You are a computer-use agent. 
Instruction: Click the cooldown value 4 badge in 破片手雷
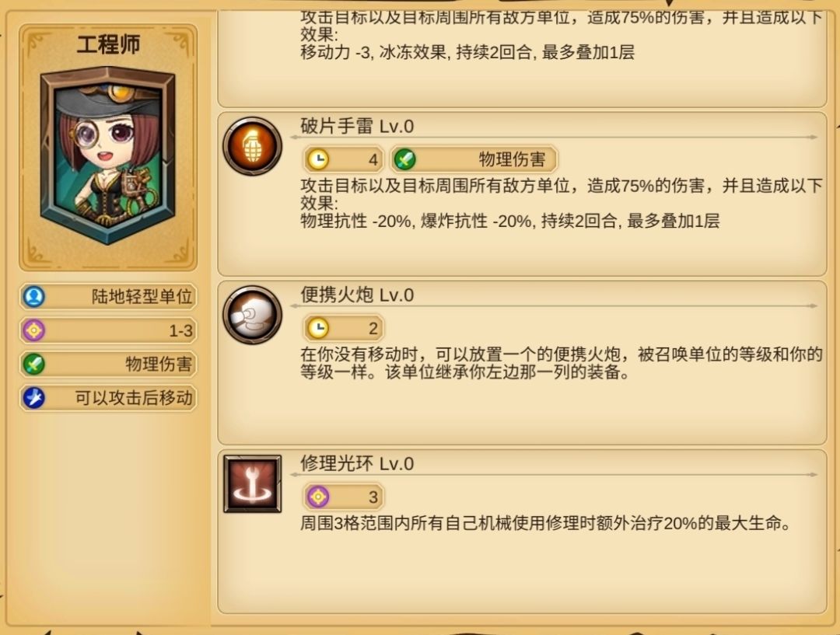[x=344, y=159]
